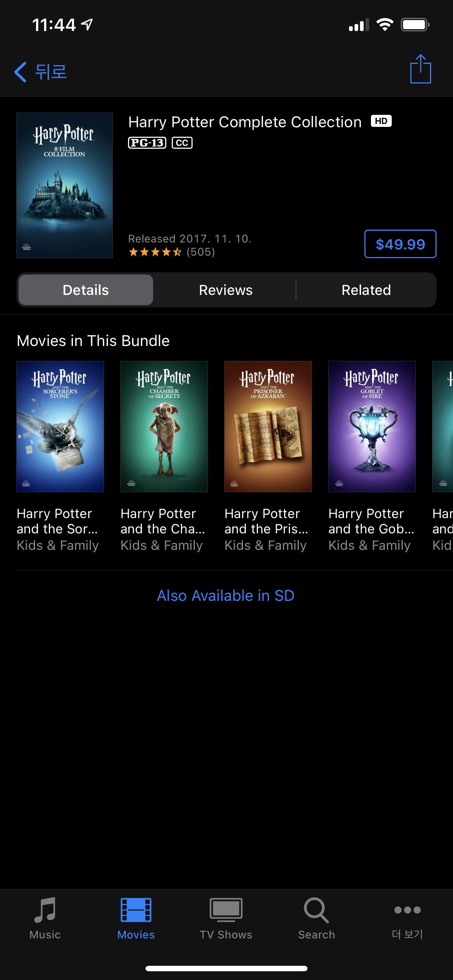Viewport: 453px width, 980px height.
Task: Tap the CC closed captions badge
Action: tap(182, 143)
